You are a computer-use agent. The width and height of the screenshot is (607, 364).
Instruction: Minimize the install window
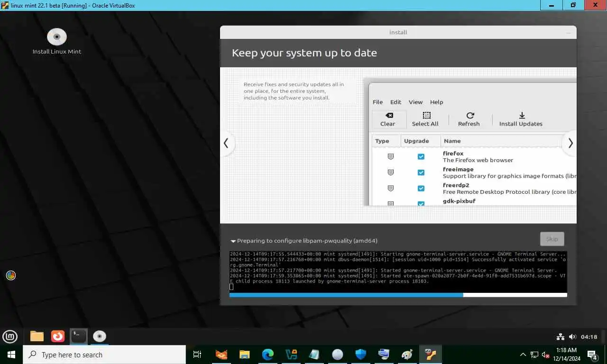569,32
